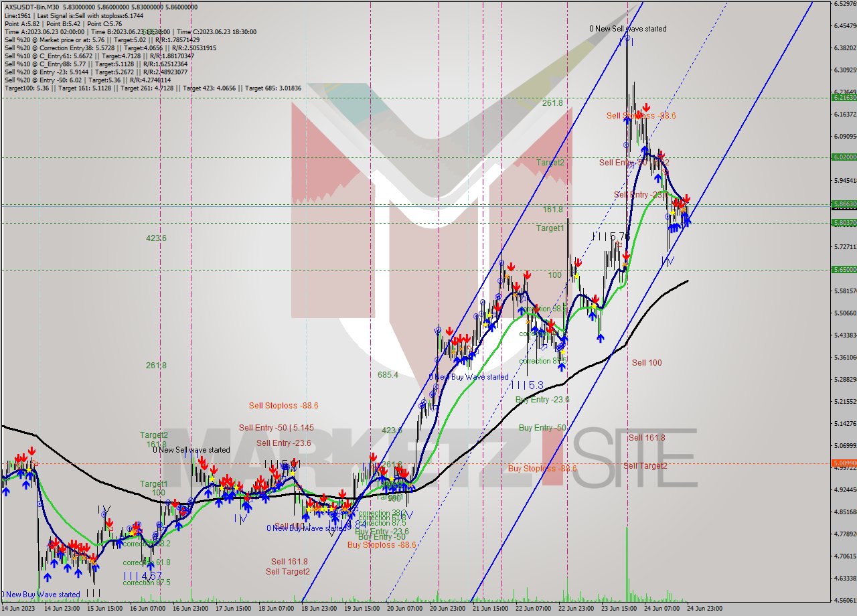Click the '22 Jun 23:00' time axis label
The image size is (857, 616).
(x=576, y=609)
